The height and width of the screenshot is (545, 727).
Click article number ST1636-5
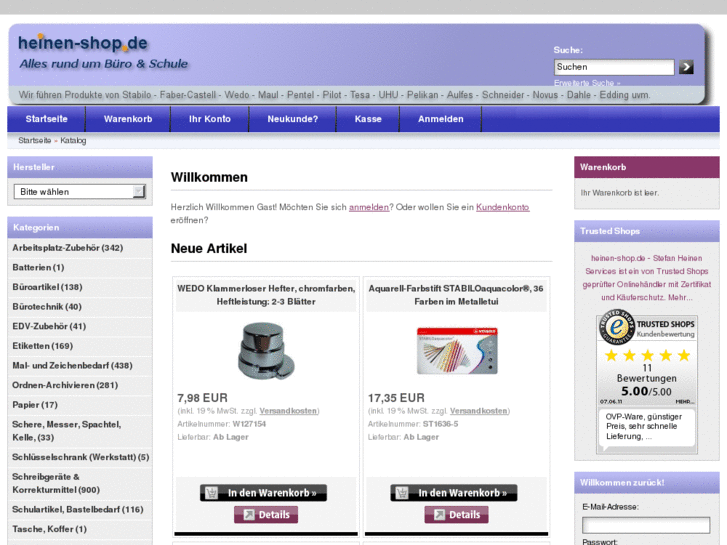[440, 424]
